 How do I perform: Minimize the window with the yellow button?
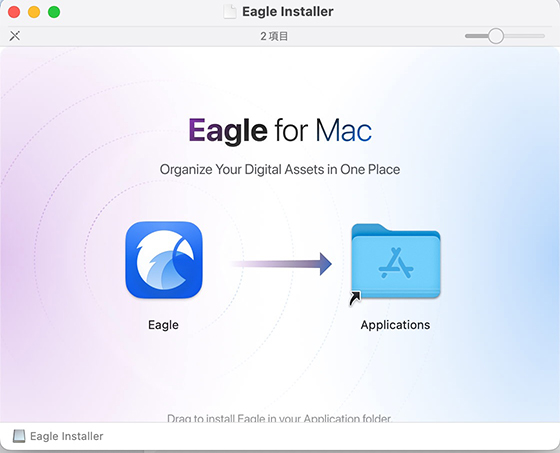coord(34,12)
